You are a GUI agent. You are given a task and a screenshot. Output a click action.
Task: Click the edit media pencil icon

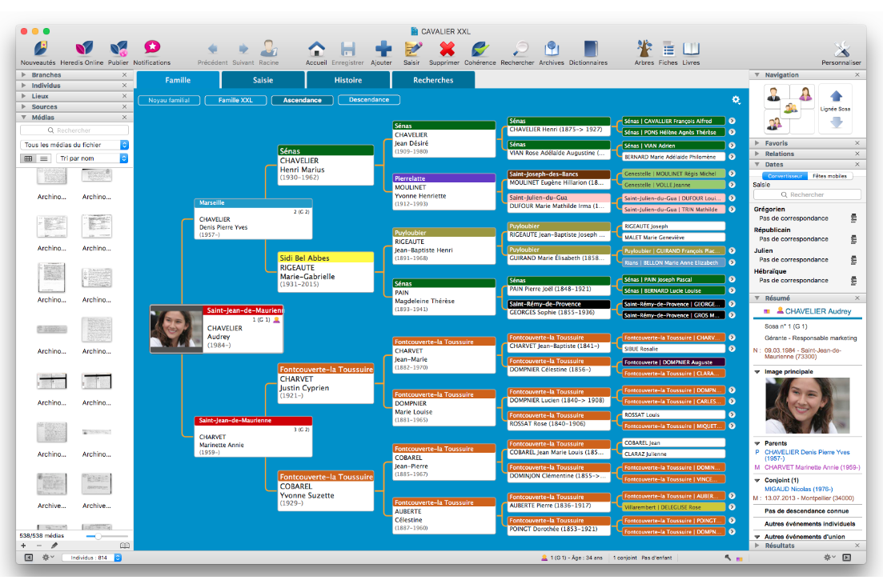click(54, 546)
